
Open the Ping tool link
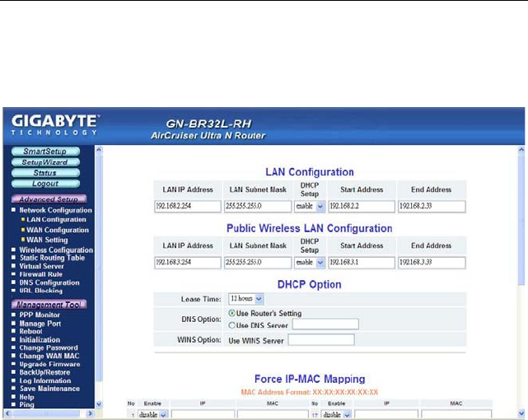pos(26,404)
